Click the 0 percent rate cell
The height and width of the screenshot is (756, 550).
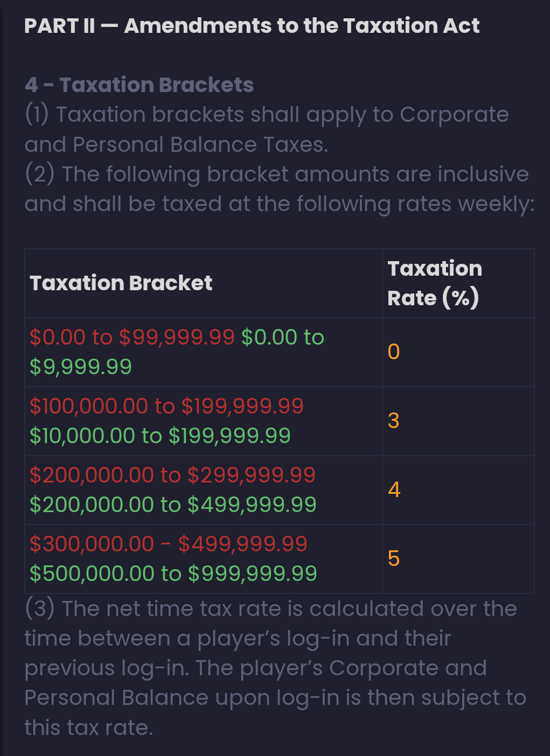(394, 352)
